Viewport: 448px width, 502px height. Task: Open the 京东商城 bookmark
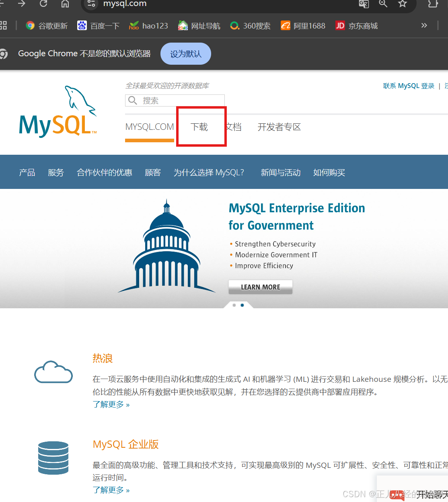(356, 26)
